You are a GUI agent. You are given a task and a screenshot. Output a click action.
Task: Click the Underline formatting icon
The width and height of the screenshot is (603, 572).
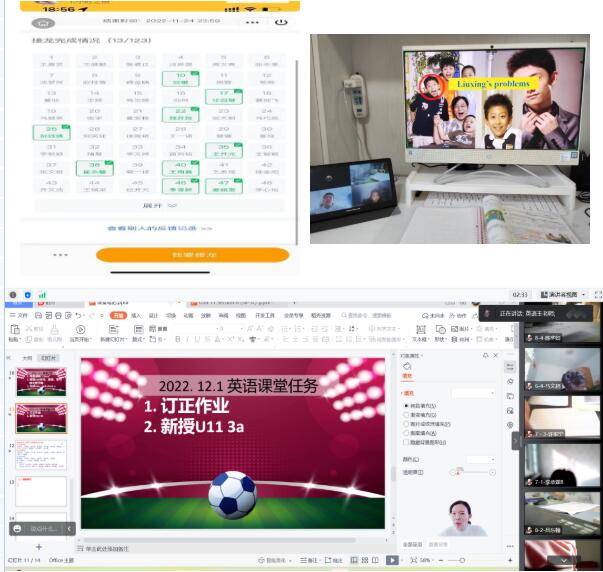point(197,339)
